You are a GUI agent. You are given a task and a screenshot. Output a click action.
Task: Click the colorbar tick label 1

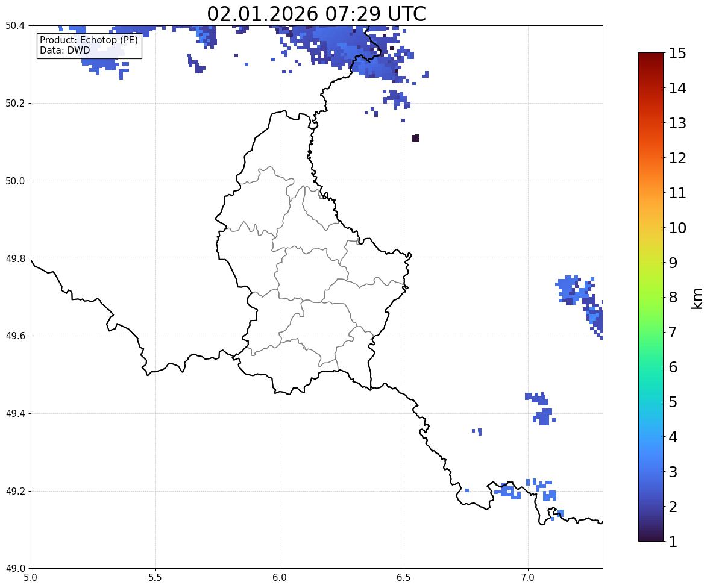[673, 541]
